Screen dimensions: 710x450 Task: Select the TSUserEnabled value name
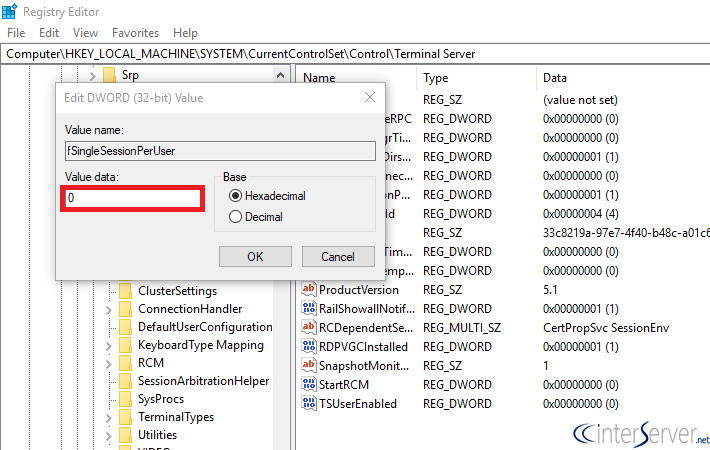point(358,404)
